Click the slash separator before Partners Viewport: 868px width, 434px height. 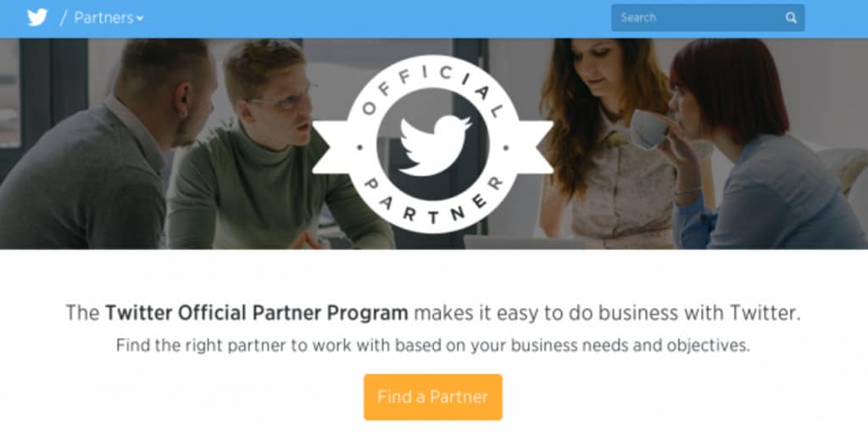coord(64,19)
